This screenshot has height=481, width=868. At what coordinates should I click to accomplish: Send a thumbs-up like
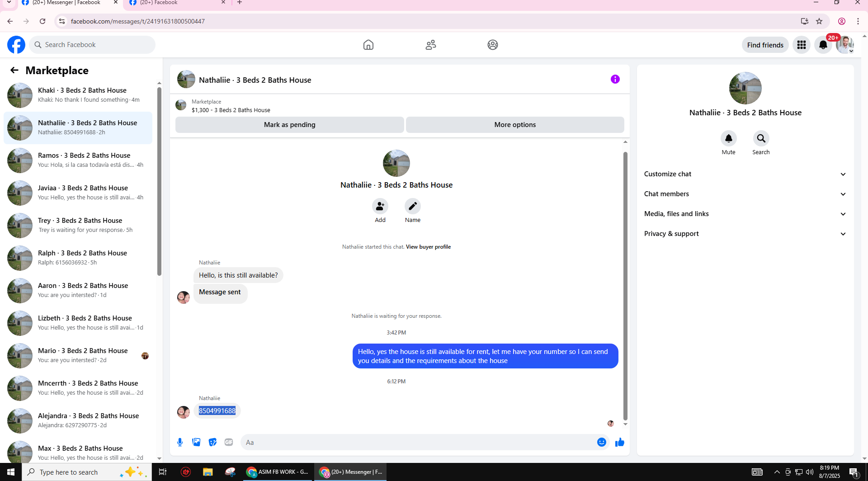(x=620, y=442)
